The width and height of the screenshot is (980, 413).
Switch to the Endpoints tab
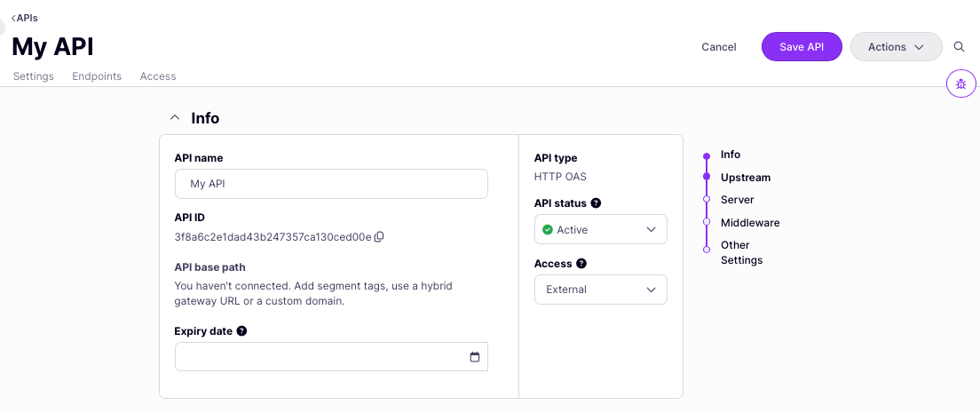coord(97,76)
